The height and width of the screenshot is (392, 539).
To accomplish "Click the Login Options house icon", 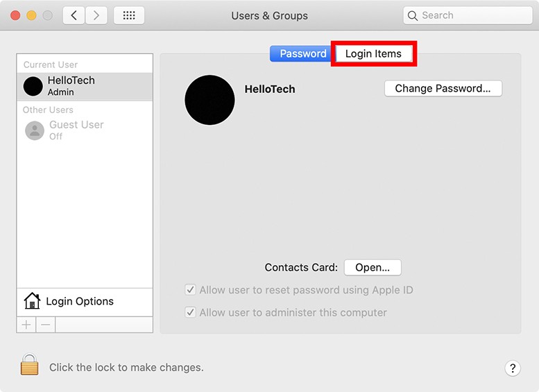I will coord(32,301).
